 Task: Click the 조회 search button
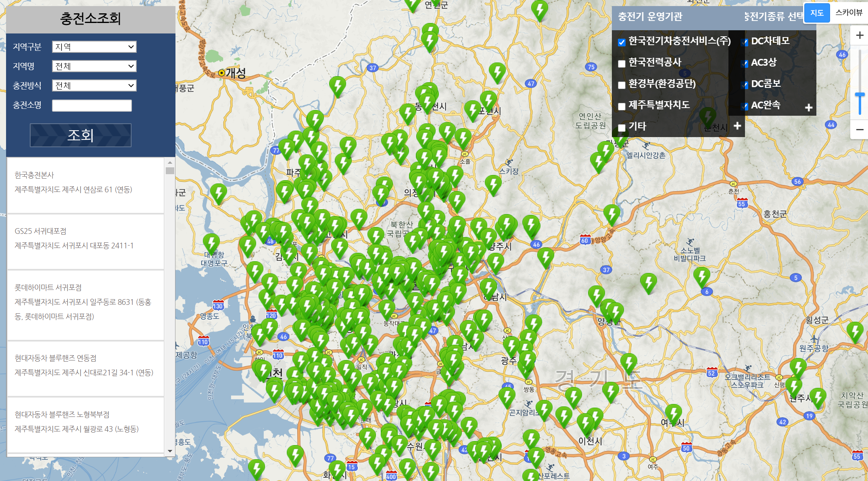(81, 135)
